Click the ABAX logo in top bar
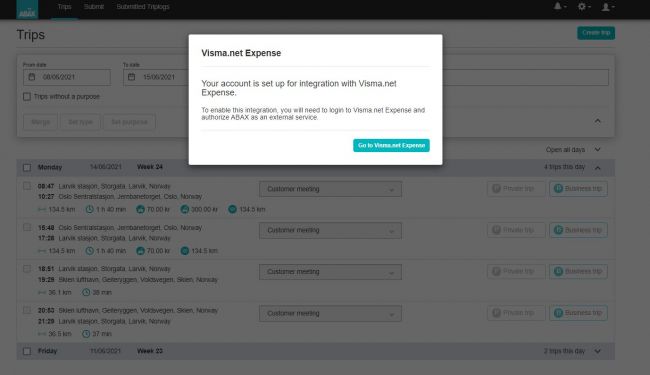This screenshot has height=375, width=650. click(27, 10)
